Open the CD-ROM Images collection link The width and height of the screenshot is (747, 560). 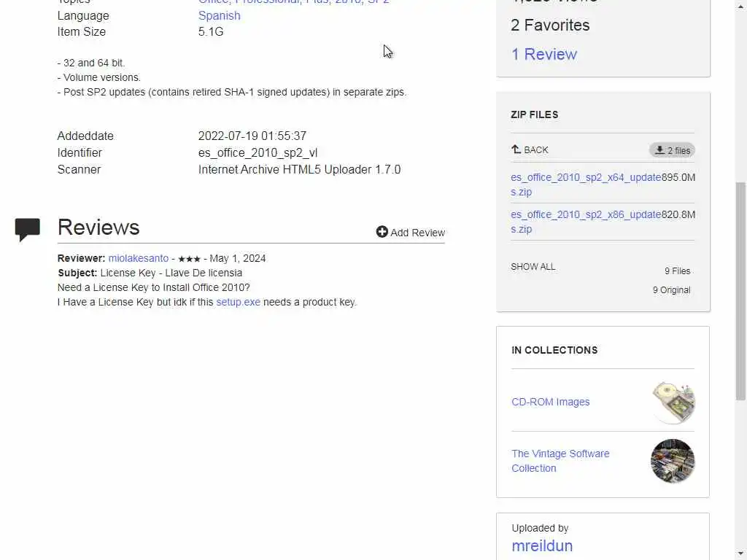coord(550,402)
